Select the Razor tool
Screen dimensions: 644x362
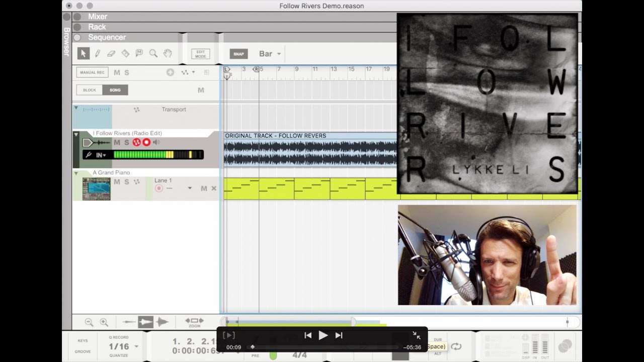[125, 53]
